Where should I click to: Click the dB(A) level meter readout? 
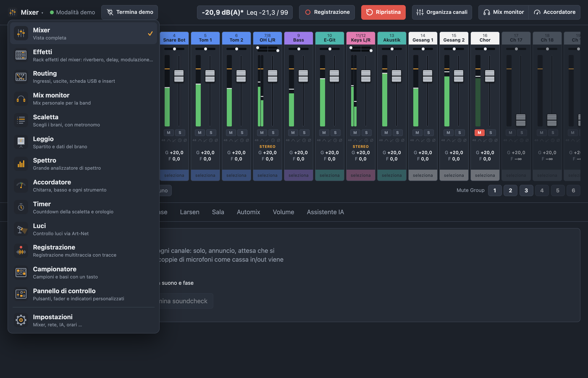245,12
